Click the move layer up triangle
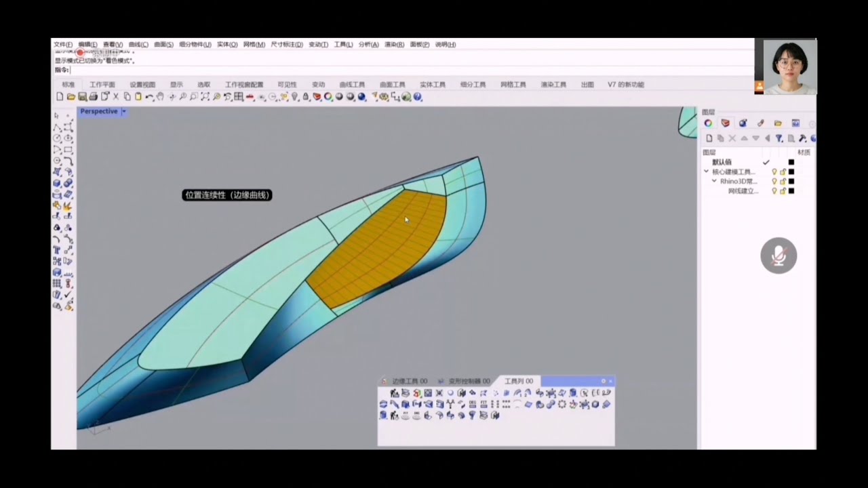The image size is (868, 488). [744, 138]
